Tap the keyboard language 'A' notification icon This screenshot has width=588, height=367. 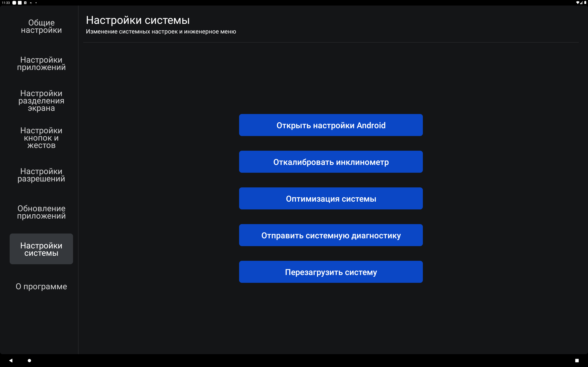[25, 3]
